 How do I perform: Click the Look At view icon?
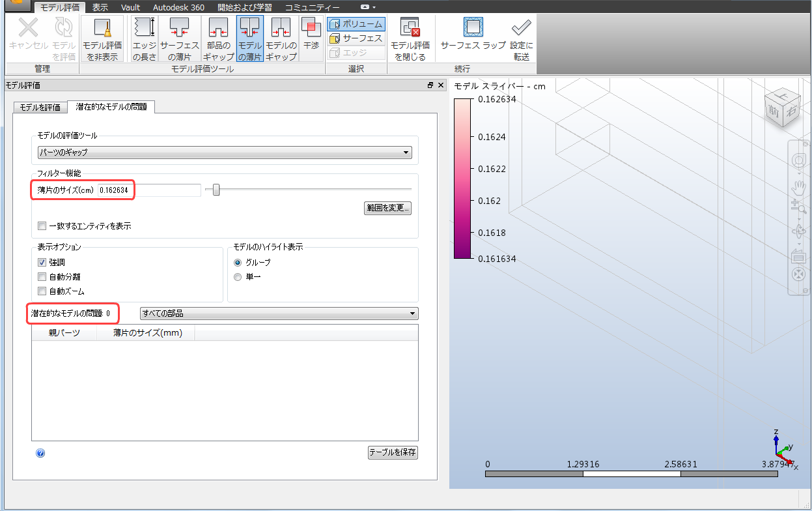point(798,256)
